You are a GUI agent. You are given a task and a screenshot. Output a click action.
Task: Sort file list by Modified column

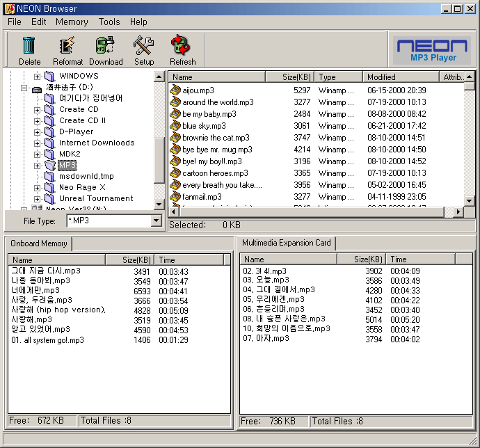click(x=381, y=77)
